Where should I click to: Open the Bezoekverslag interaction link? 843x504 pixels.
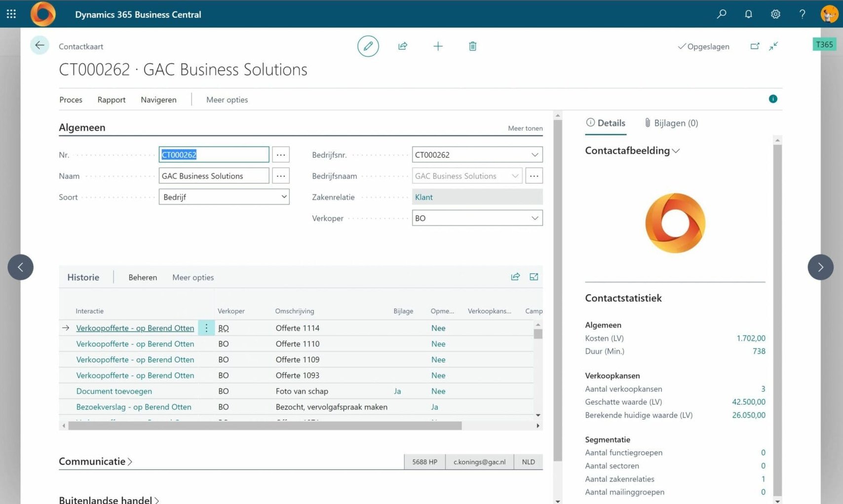[133, 407]
